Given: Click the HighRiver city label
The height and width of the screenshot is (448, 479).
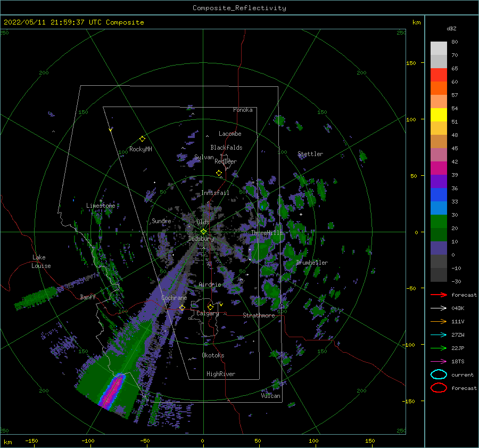Looking at the screenshot, I should 221,374.
